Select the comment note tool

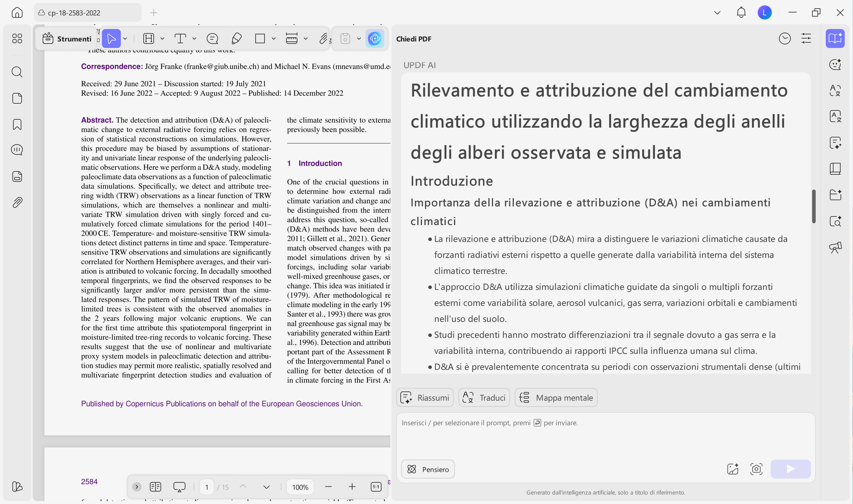click(212, 39)
